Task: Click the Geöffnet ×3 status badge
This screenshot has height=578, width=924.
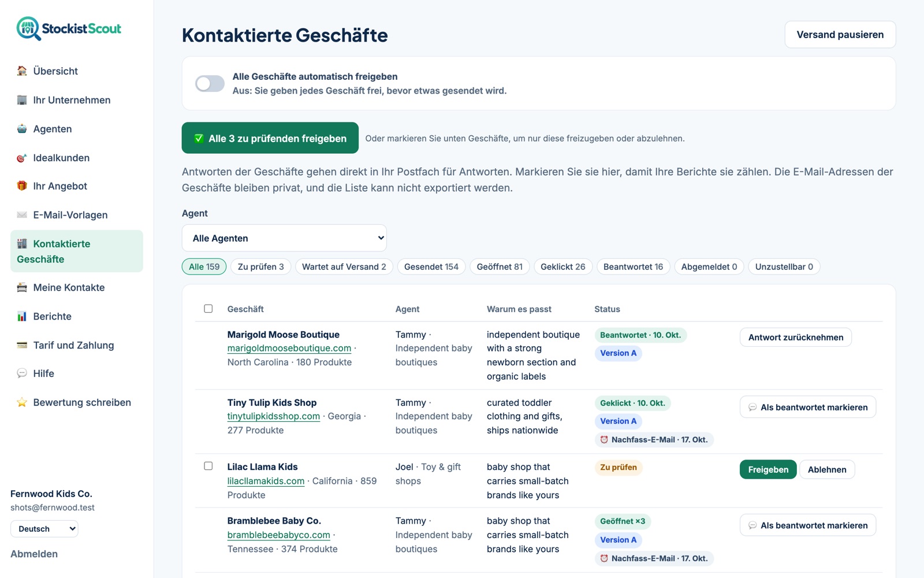Action: [x=623, y=521]
